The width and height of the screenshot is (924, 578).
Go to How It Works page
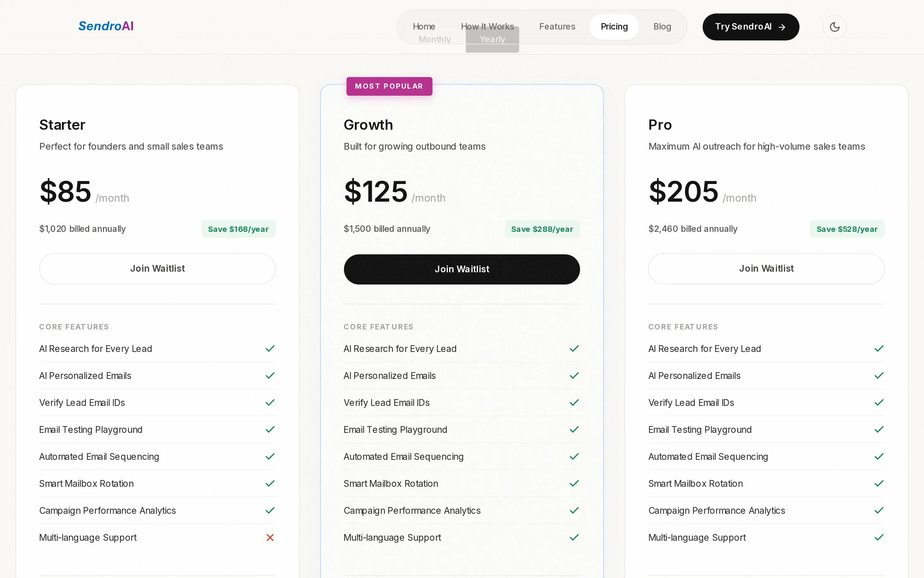(x=487, y=26)
